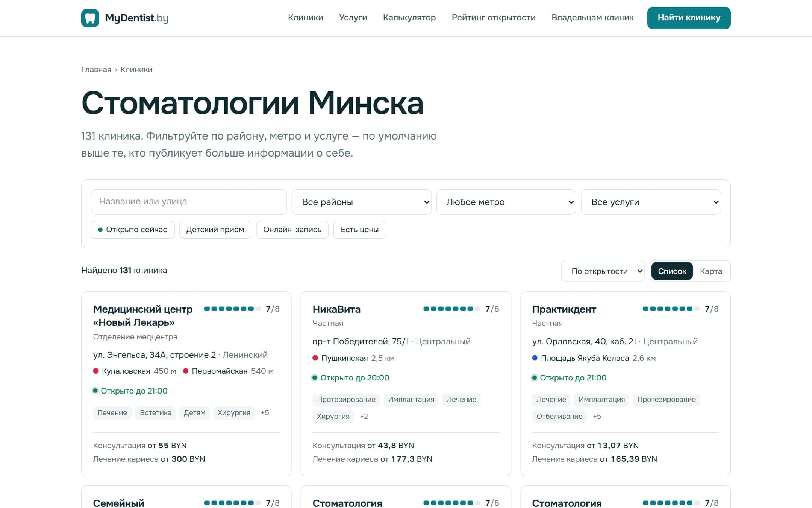Open the Любое метро dropdown
The image size is (812, 508).
point(506,202)
